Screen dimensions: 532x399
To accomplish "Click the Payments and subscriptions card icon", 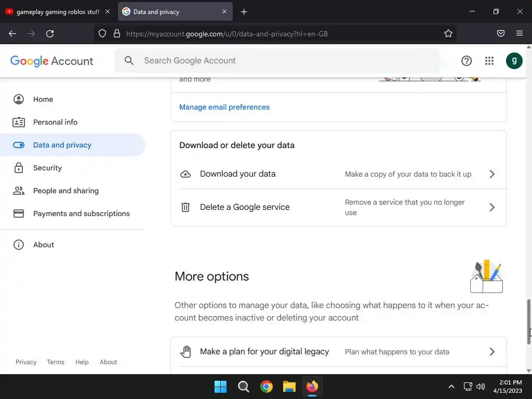I will click(19, 214).
